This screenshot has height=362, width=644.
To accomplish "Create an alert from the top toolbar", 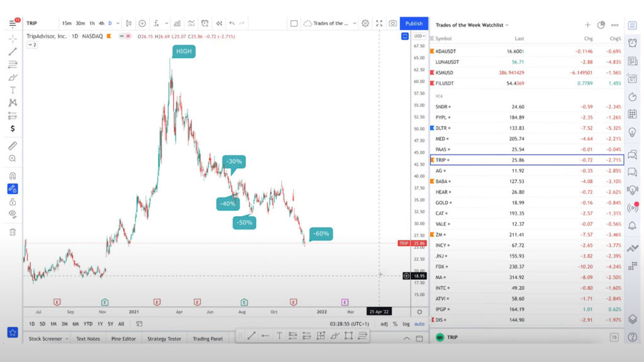I will tap(205, 23).
